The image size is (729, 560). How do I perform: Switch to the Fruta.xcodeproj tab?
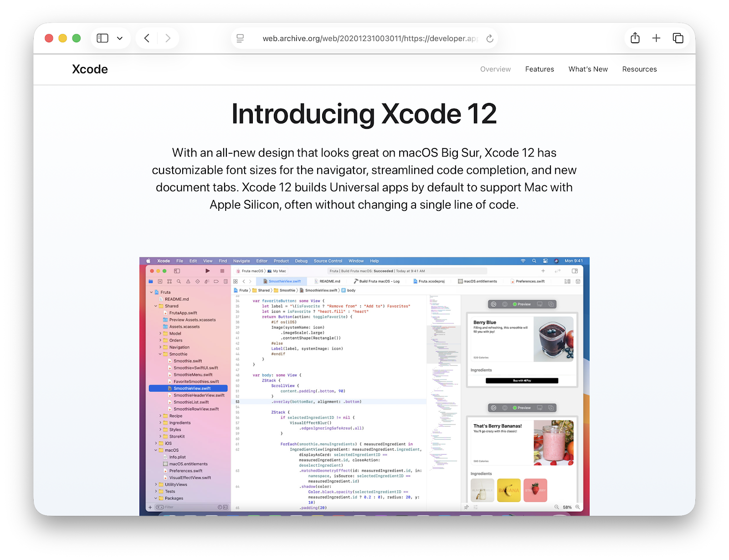tap(429, 281)
